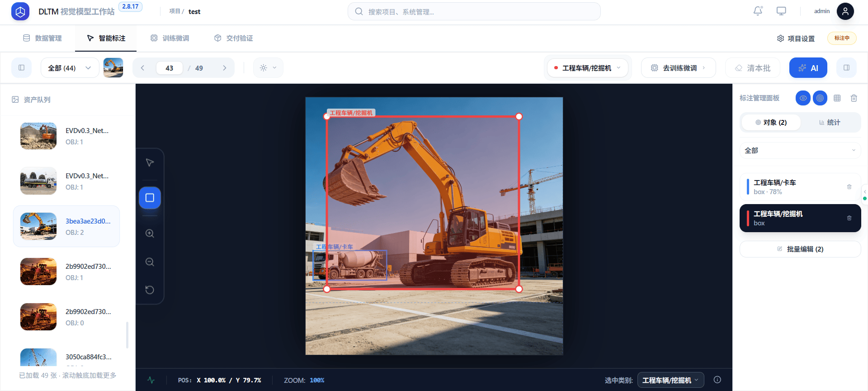
Task: Open brightness settings dropdown
Action: pos(268,68)
